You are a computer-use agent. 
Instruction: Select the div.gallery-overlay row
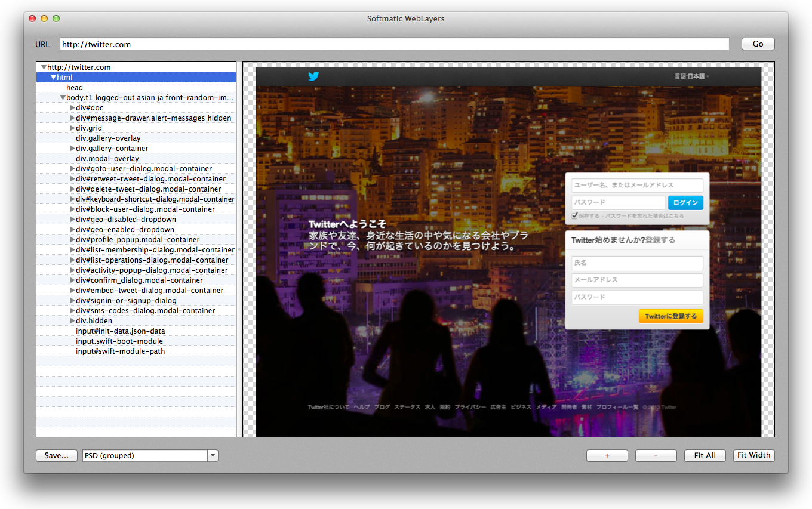click(136, 138)
